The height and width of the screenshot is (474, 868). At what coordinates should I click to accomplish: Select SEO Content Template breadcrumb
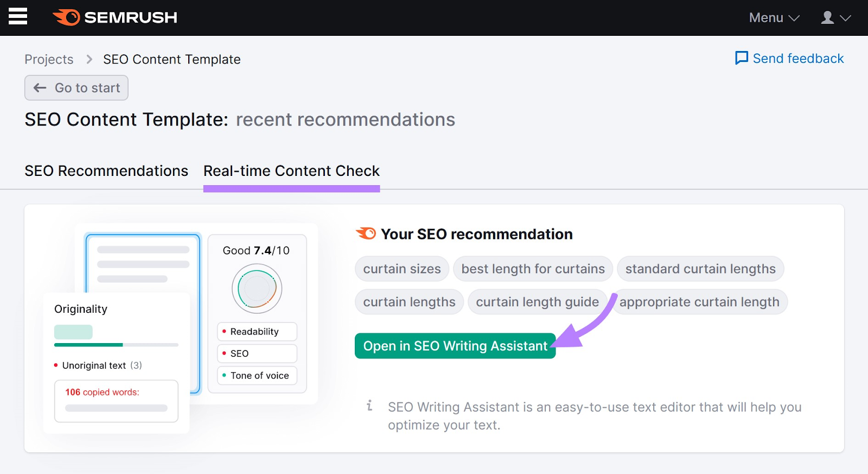(x=171, y=59)
